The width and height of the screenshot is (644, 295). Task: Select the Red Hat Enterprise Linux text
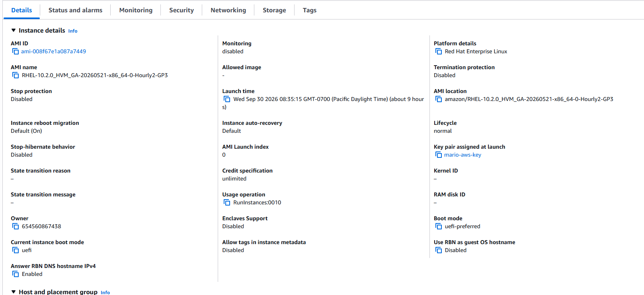(x=476, y=51)
